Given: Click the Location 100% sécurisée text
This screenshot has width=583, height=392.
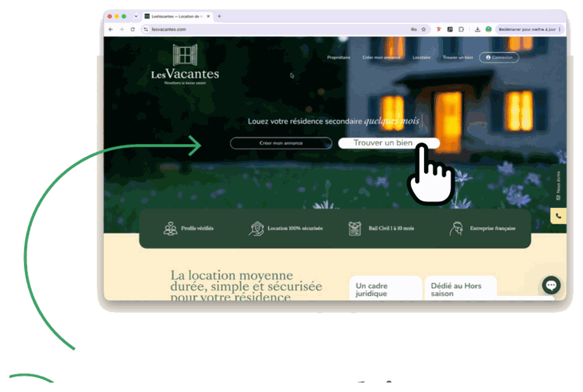Looking at the screenshot, I should point(295,228).
